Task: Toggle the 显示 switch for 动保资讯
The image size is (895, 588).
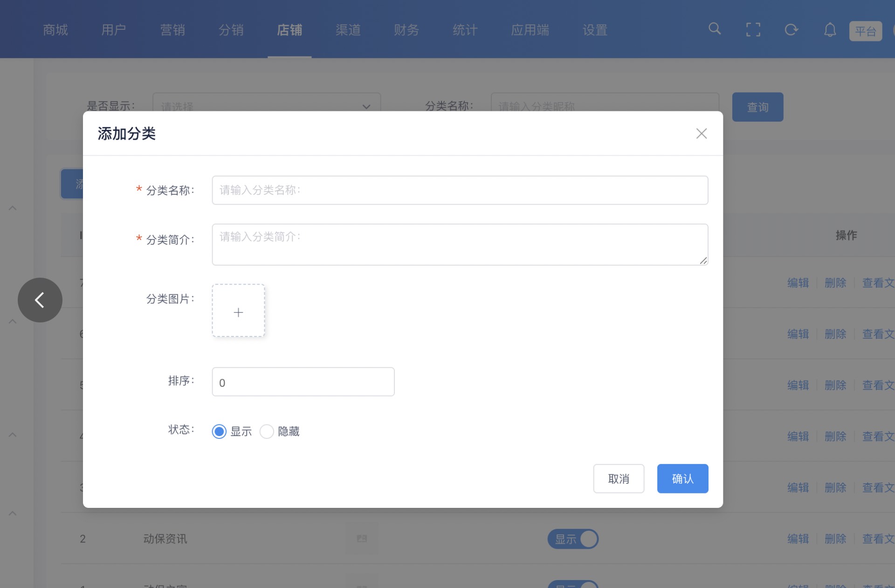Action: [573, 539]
